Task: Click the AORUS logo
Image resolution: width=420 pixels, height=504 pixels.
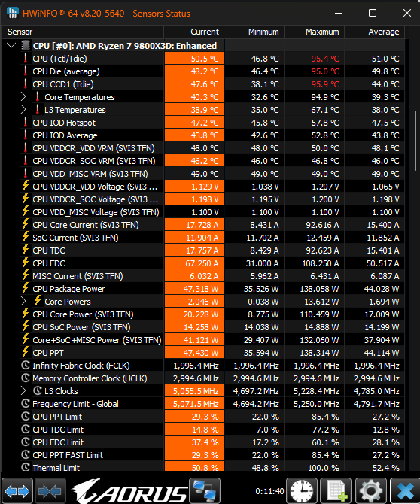Action: [x=129, y=491]
